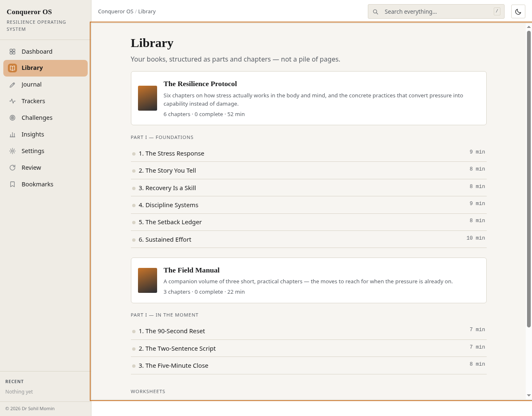Image resolution: width=532 pixels, height=416 pixels.
Task: Go to the Journal section
Action: coord(45,84)
